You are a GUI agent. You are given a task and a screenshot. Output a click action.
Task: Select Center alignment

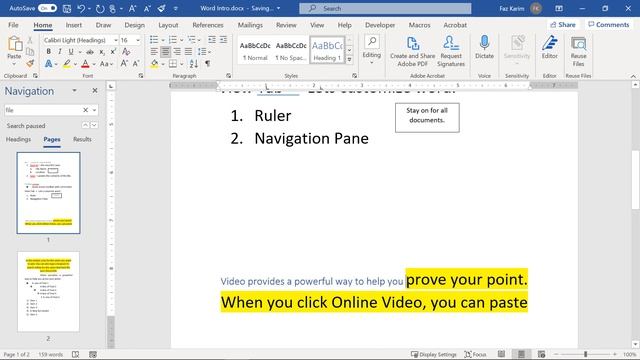(x=165, y=52)
